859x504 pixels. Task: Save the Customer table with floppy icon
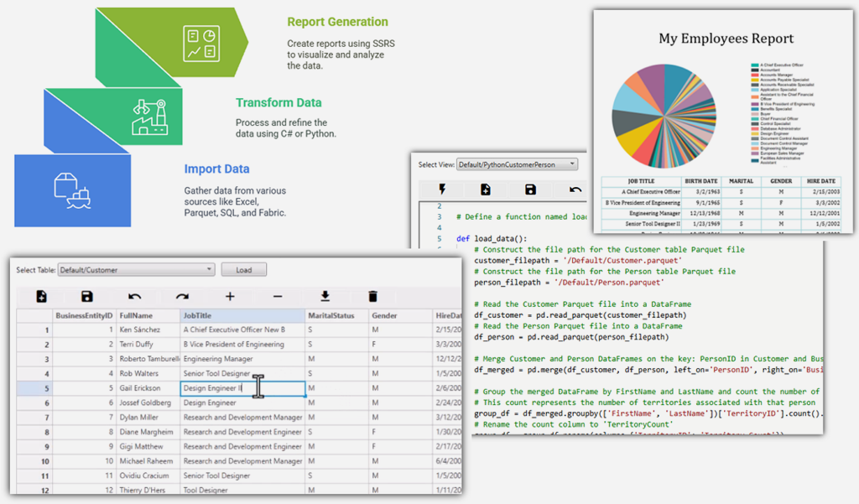(86, 297)
